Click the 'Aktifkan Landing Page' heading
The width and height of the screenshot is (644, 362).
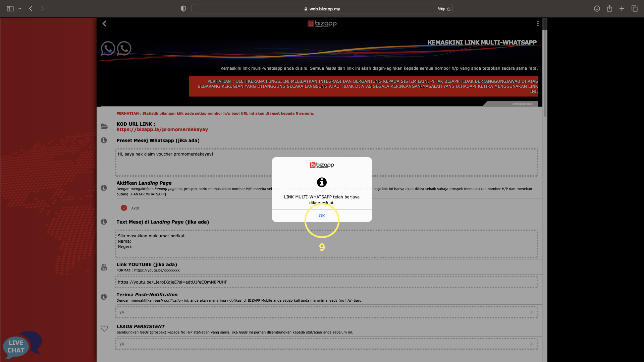click(144, 183)
